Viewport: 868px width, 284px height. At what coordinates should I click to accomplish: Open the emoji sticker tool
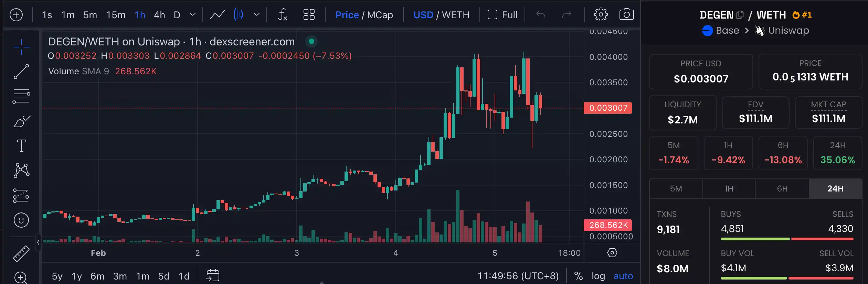21,220
